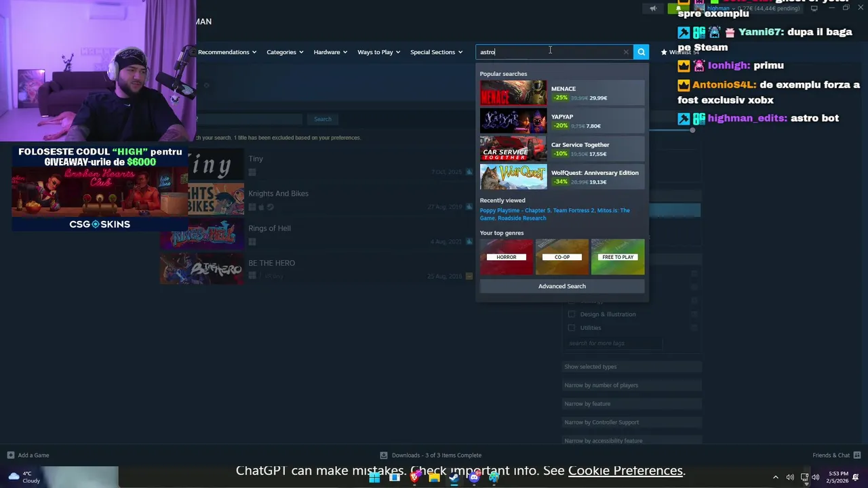The image size is (868, 488).
Task: Show hidden system tray icons
Action: tap(776, 477)
